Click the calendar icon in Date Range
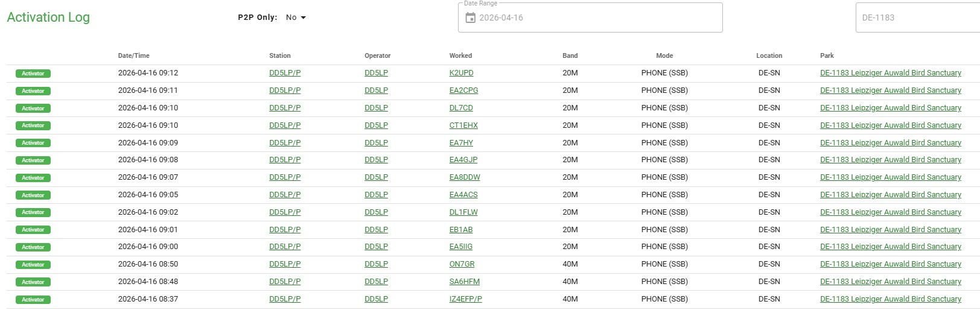This screenshot has width=980, height=313. pos(471,18)
